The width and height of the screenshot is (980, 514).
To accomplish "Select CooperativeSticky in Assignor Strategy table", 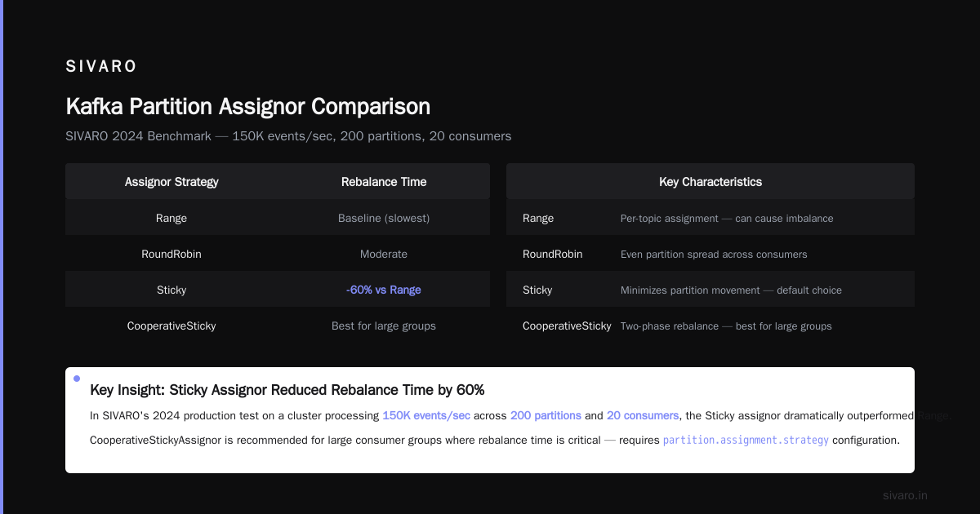I will [171, 326].
